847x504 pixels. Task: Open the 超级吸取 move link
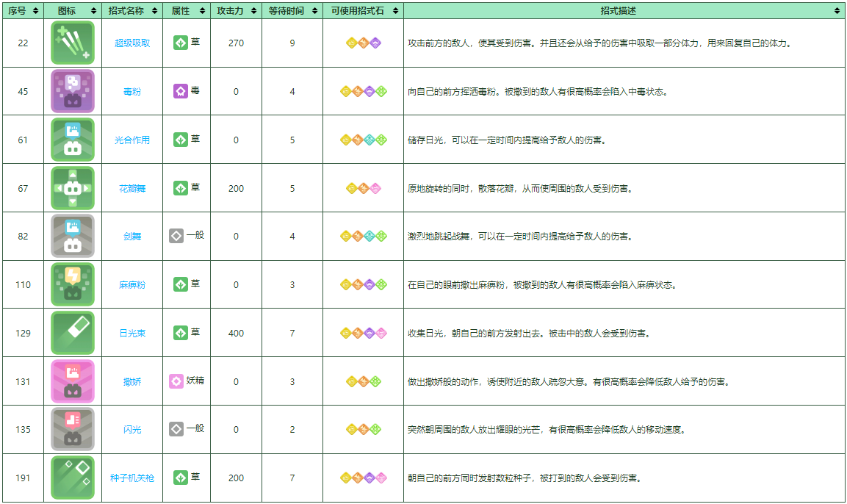tap(132, 43)
